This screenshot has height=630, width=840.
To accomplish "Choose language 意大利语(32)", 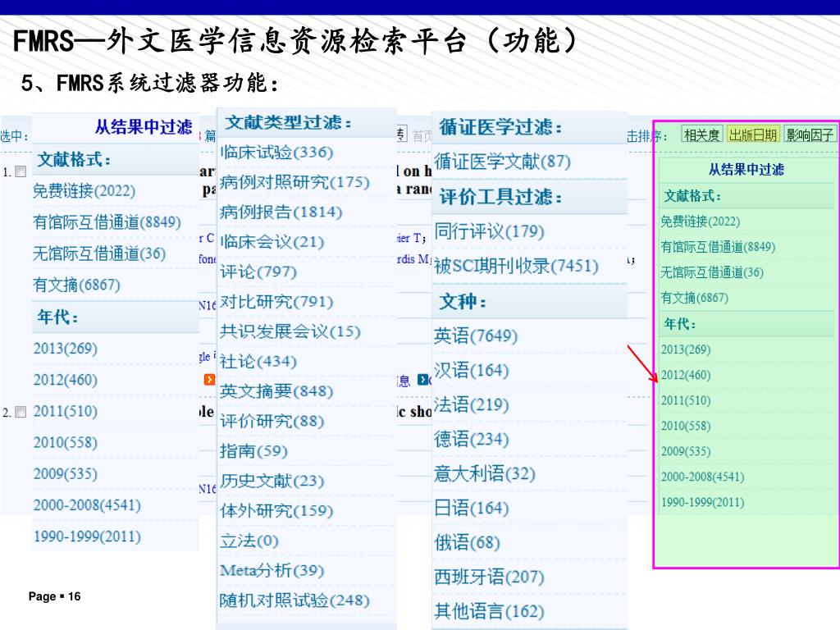I will (x=485, y=473).
